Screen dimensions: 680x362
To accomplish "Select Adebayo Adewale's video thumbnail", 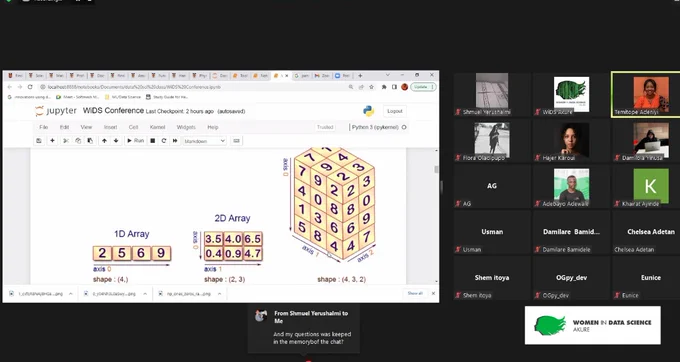I will point(571,186).
